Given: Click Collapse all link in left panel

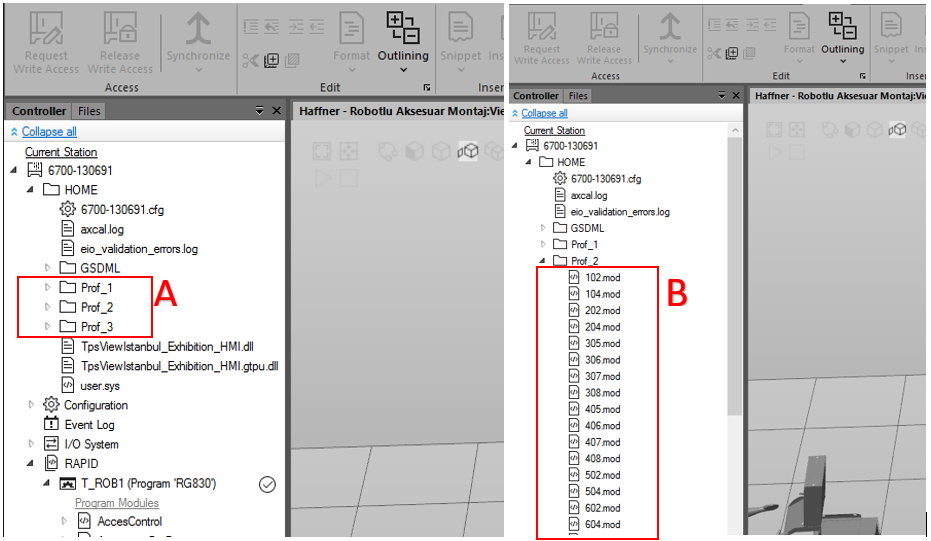Looking at the screenshot, I should pyautogui.click(x=49, y=132).
